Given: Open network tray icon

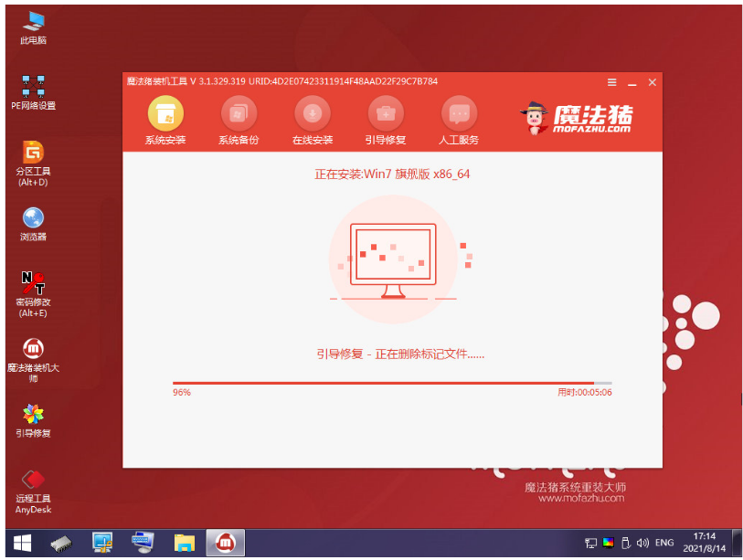Looking at the screenshot, I should point(590,543).
